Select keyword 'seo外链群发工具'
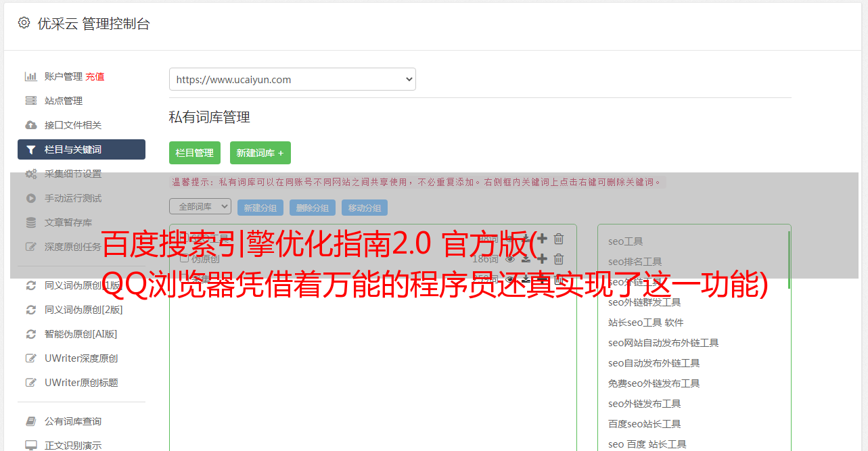The height and width of the screenshot is (451, 868). 644,302
